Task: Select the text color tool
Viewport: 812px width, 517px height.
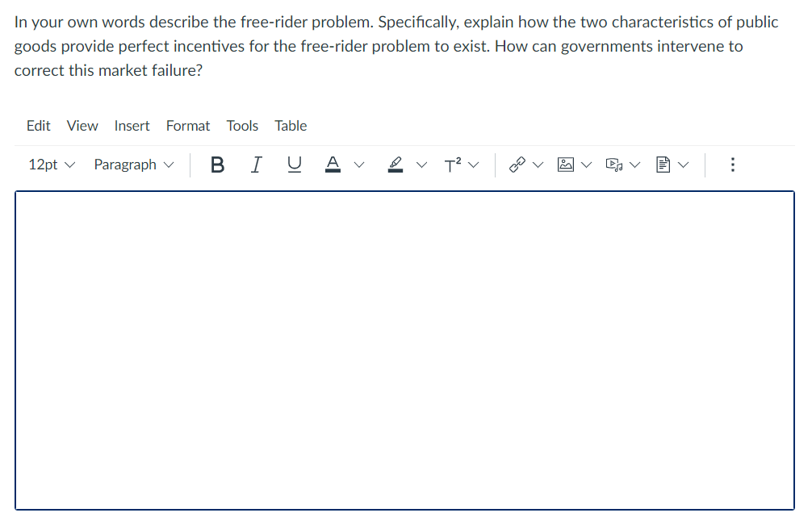Action: pos(333,164)
